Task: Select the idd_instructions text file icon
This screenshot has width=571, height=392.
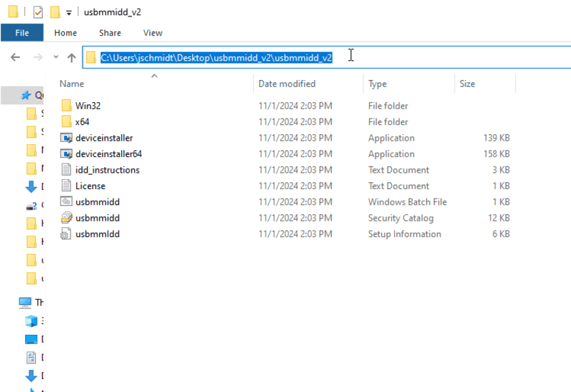Action: pos(66,170)
